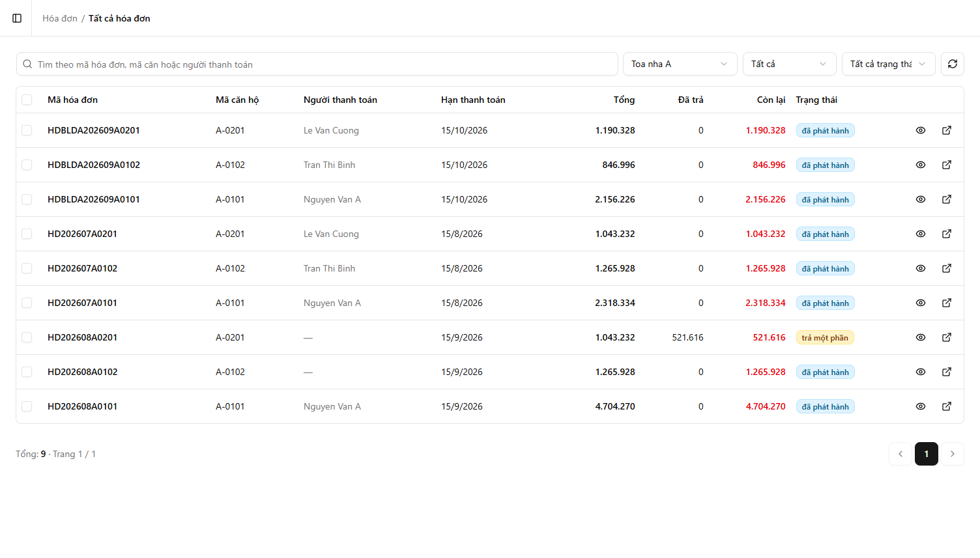Click paid amount 521.616 in Đã trả column
The width and height of the screenshot is (980, 558).
pos(687,337)
